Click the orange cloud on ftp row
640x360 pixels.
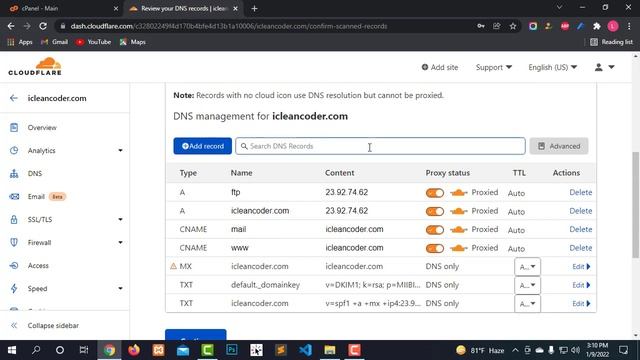tap(458, 193)
